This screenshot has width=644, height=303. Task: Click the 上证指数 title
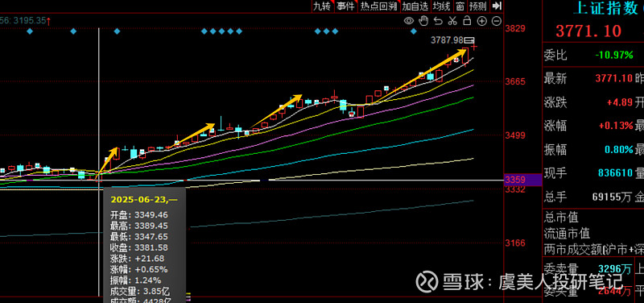tap(605, 8)
